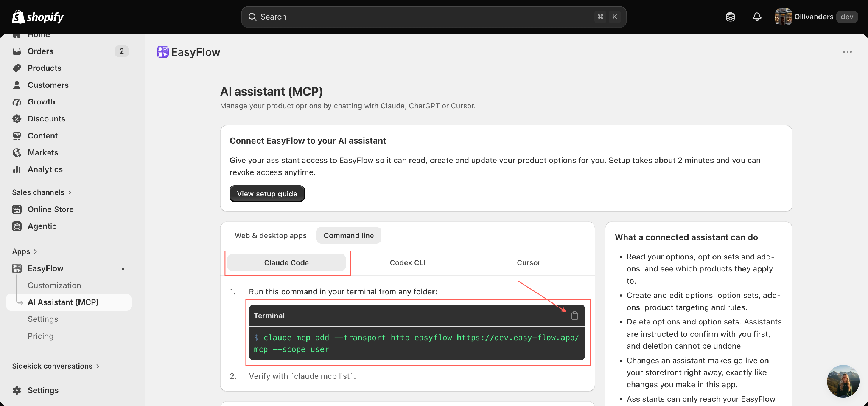
Task: Choose Cursor option
Action: (x=529, y=262)
